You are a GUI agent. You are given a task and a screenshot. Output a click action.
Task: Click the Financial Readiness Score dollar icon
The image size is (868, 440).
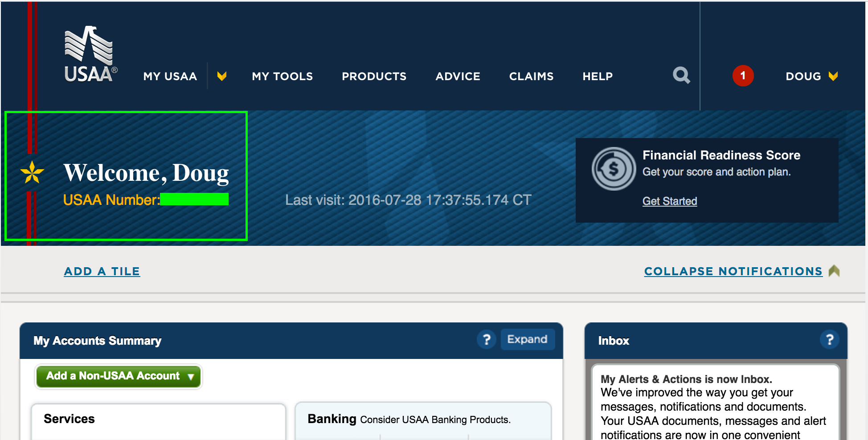pyautogui.click(x=614, y=169)
